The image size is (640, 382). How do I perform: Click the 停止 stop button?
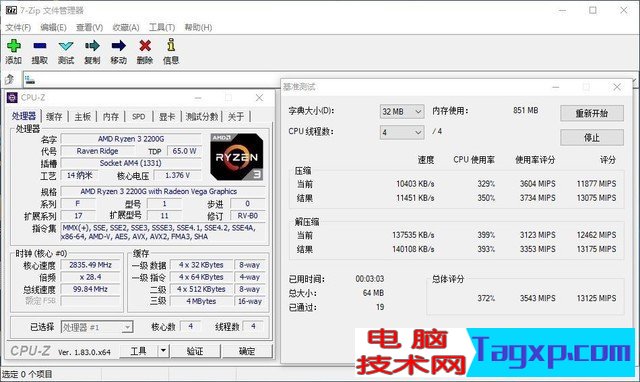click(x=592, y=138)
